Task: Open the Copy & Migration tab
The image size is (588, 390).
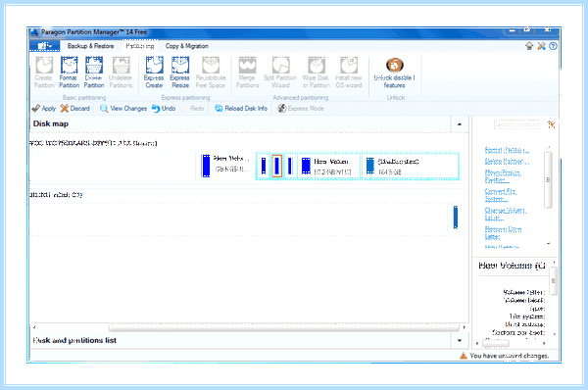Action: [187, 46]
